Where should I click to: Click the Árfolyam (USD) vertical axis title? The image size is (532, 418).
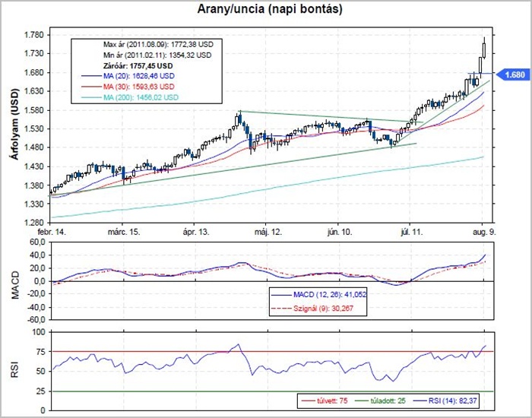(x=12, y=126)
